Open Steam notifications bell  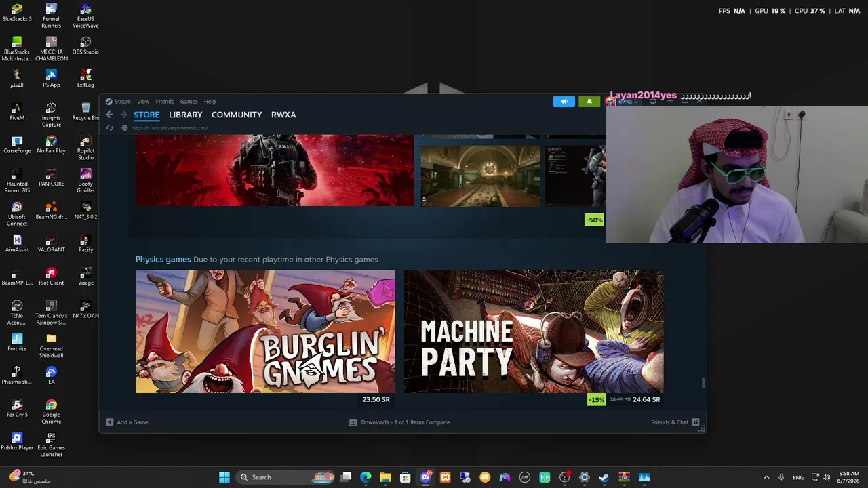(589, 102)
